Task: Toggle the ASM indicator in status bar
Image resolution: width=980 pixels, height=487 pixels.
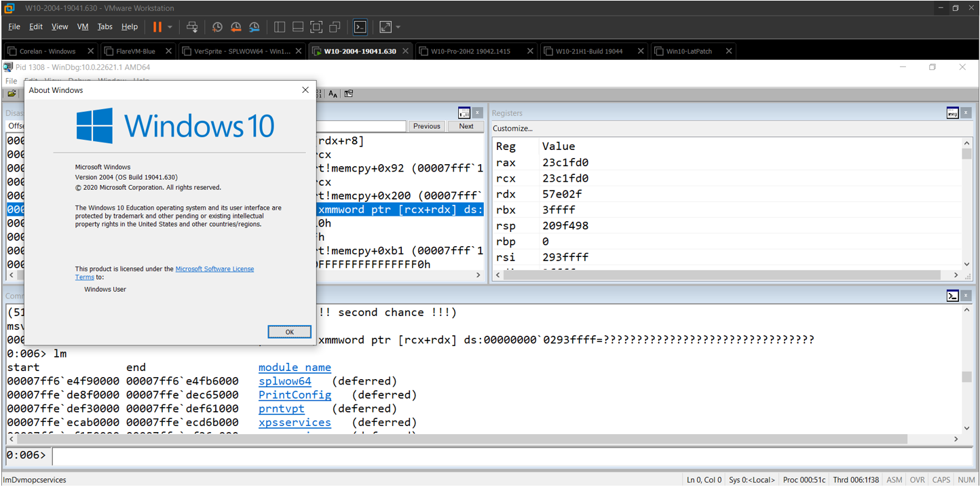Action: (x=894, y=480)
